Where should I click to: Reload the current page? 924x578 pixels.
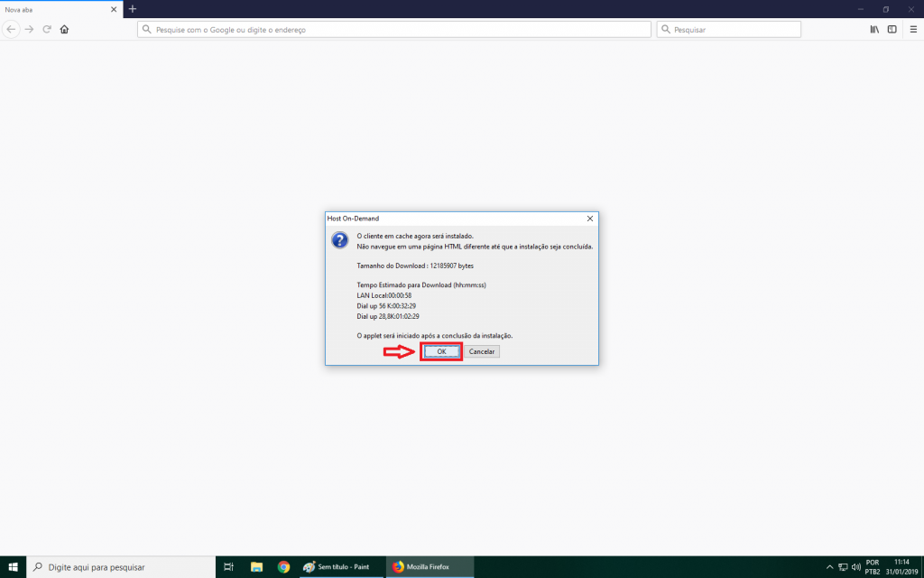46,29
